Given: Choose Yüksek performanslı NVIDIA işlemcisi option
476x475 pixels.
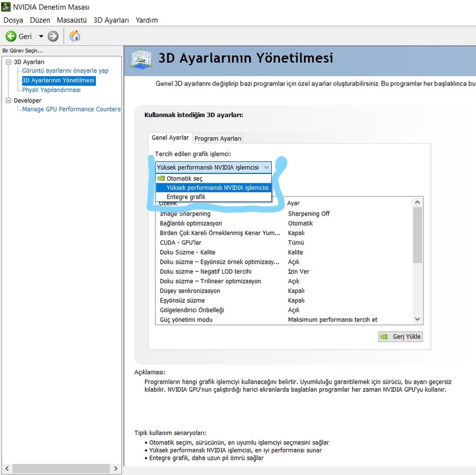Looking at the screenshot, I should click(x=214, y=188).
